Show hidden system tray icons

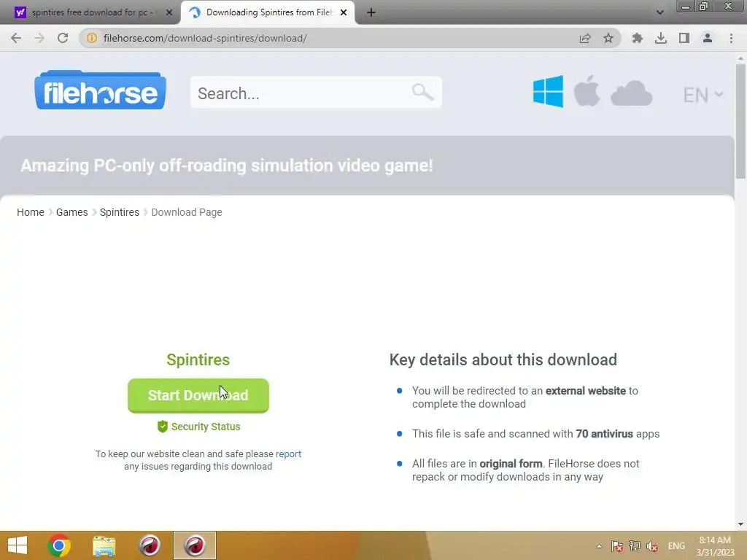pyautogui.click(x=600, y=546)
